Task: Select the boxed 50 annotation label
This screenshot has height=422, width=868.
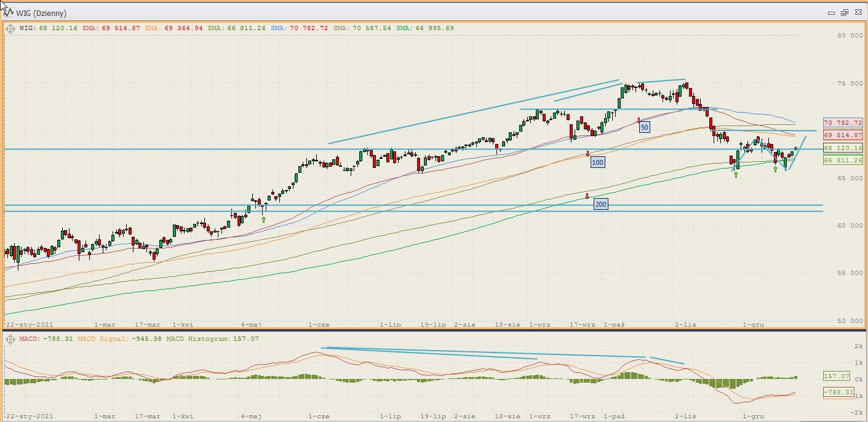Action: tap(645, 127)
